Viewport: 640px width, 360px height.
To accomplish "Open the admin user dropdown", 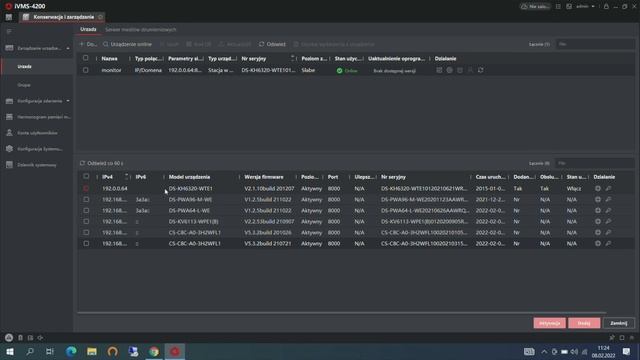I will (586, 7).
